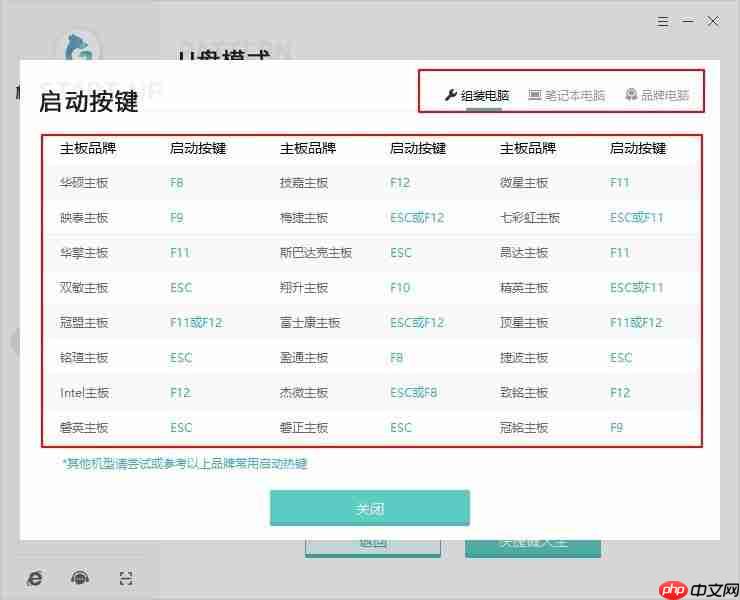Click the F12 key for Intel主板
Viewport: 740px width, 600px height.
click(180, 392)
